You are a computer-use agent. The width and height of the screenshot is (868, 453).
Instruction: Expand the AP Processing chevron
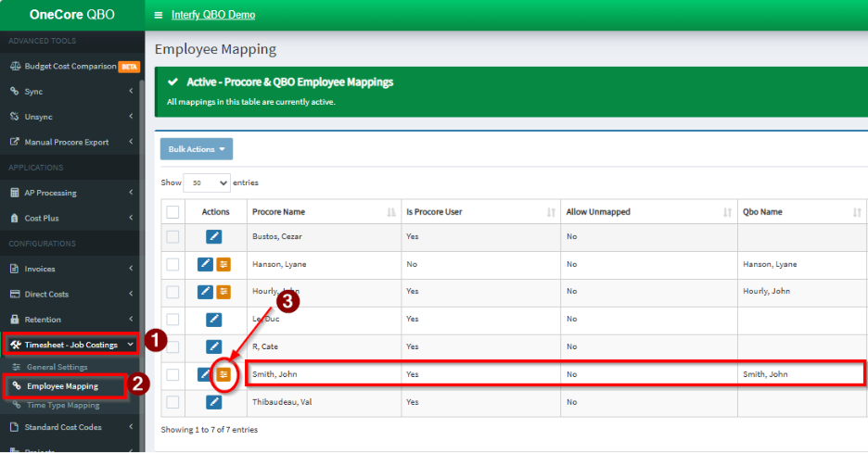coord(131,193)
